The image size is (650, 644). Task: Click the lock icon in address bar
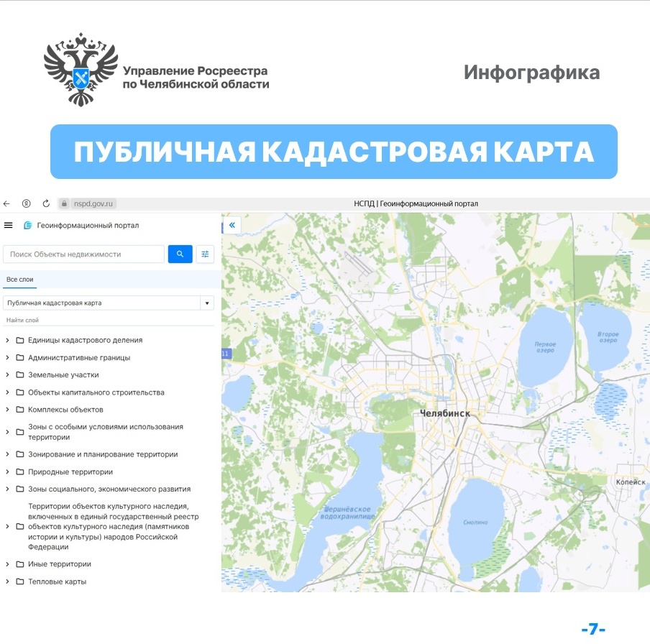pos(64,203)
